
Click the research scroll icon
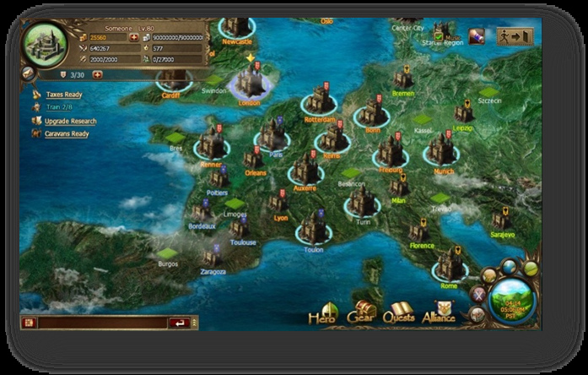(36, 121)
